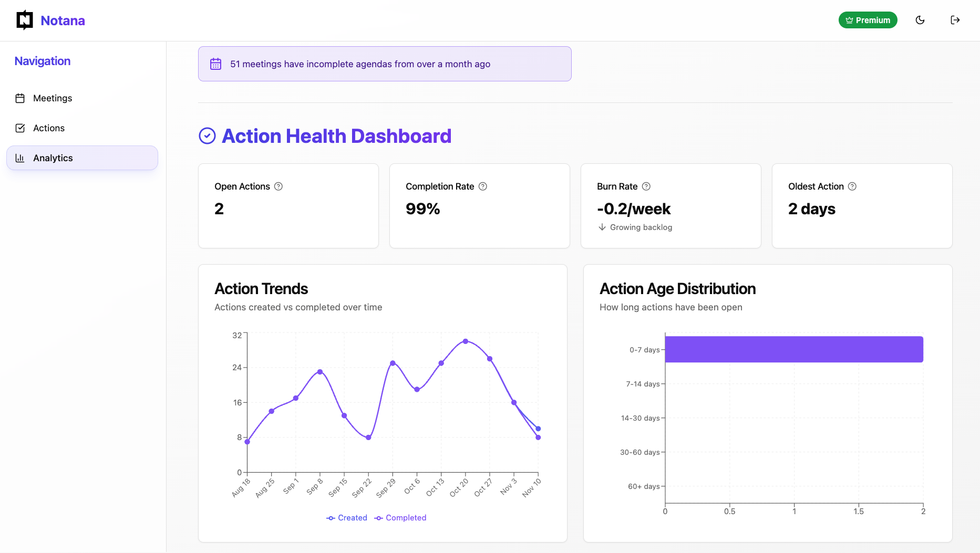980x553 pixels.
Task: Toggle the Created series in the legend
Action: click(347, 518)
